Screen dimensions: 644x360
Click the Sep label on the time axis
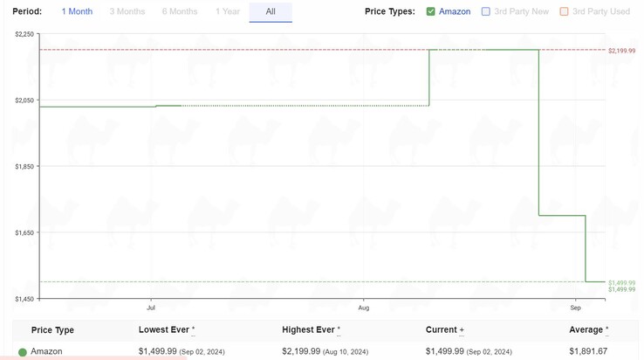576,308
